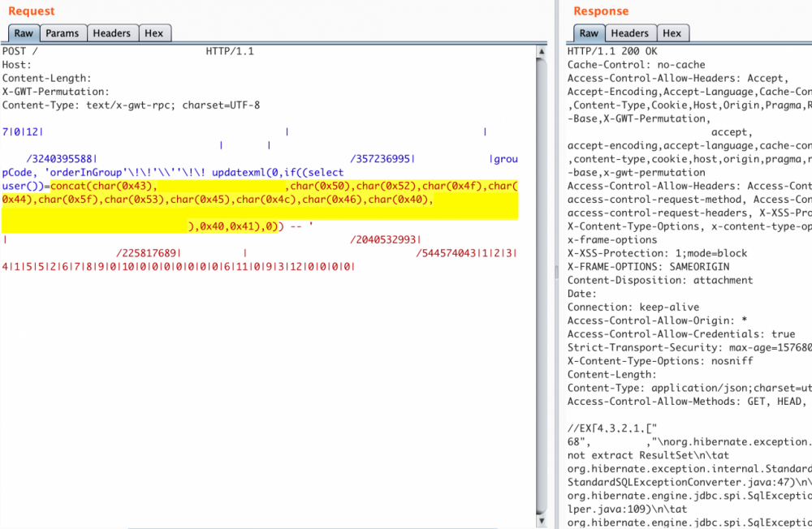Screen dimensions: 812x529
Task: Click the 'X-GWT-Permutation:' request header
Action: coord(56,92)
